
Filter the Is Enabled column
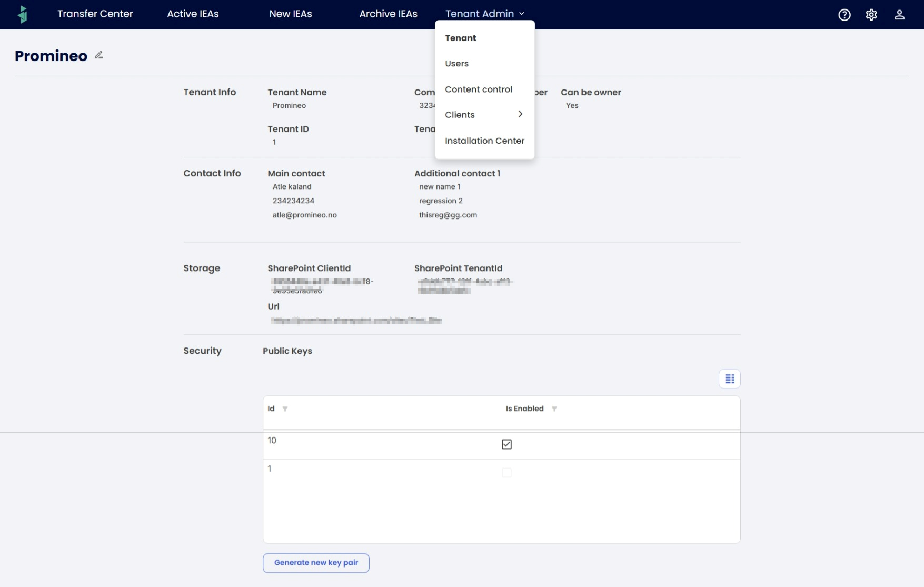554,409
